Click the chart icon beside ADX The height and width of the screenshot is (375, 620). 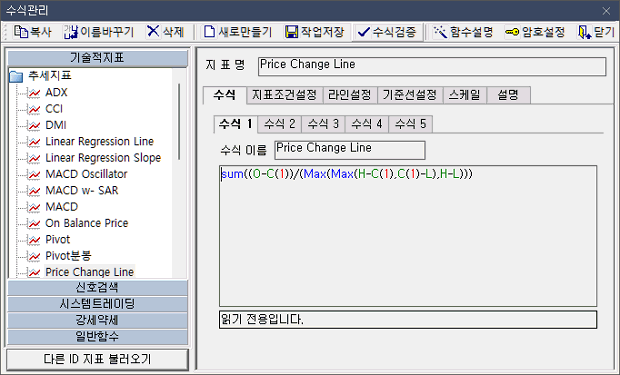point(34,93)
